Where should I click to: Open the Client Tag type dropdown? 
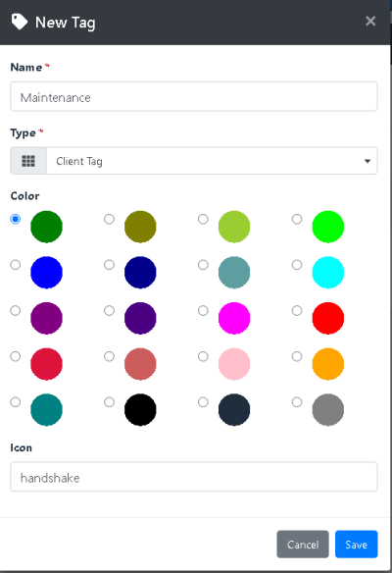tap(212, 161)
